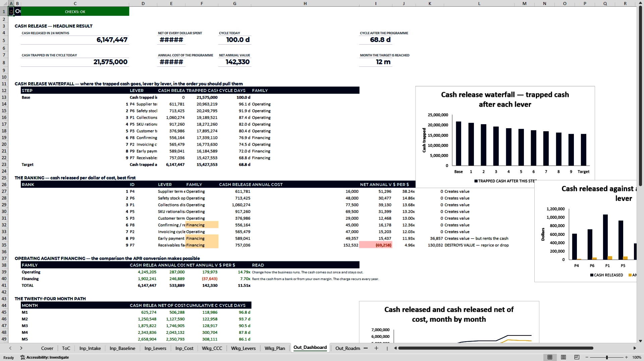This screenshot has height=361, width=644.
Task: Select row 26 header
Action: (x=4, y=185)
